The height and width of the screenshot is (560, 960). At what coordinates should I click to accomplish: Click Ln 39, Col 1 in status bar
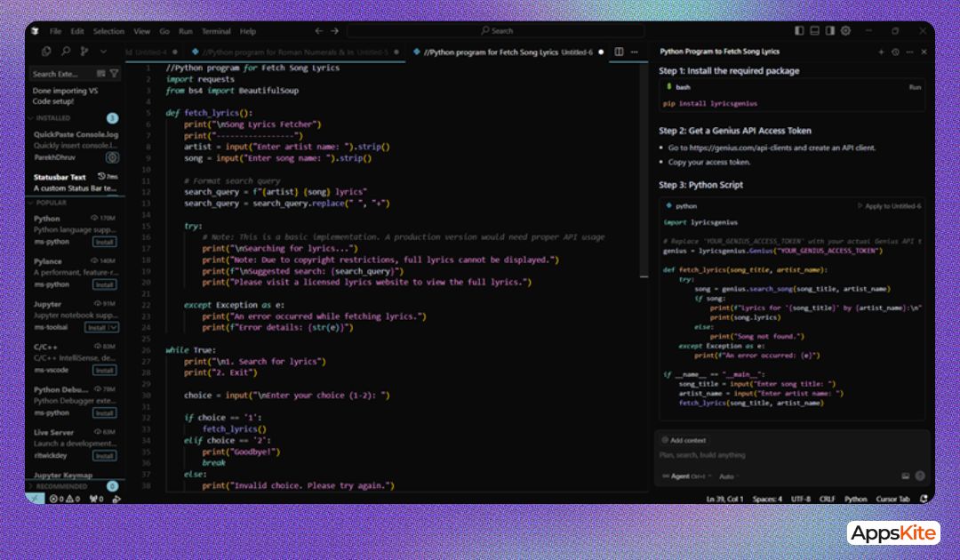(725, 499)
